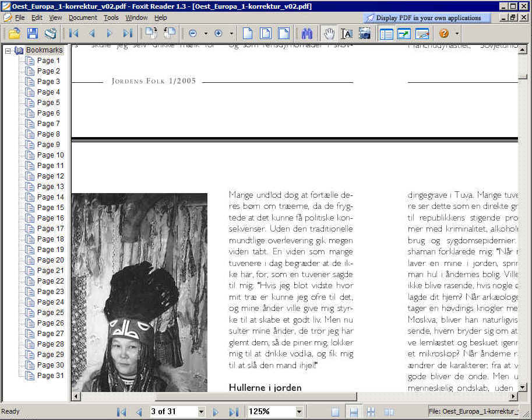Click the vertical scrollbar thumb
The image size is (532, 420).
[x=523, y=76]
